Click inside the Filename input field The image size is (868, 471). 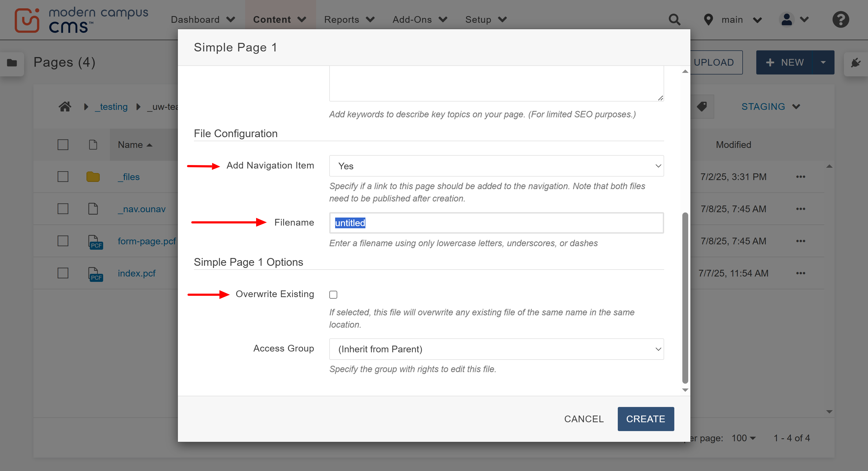coord(496,223)
